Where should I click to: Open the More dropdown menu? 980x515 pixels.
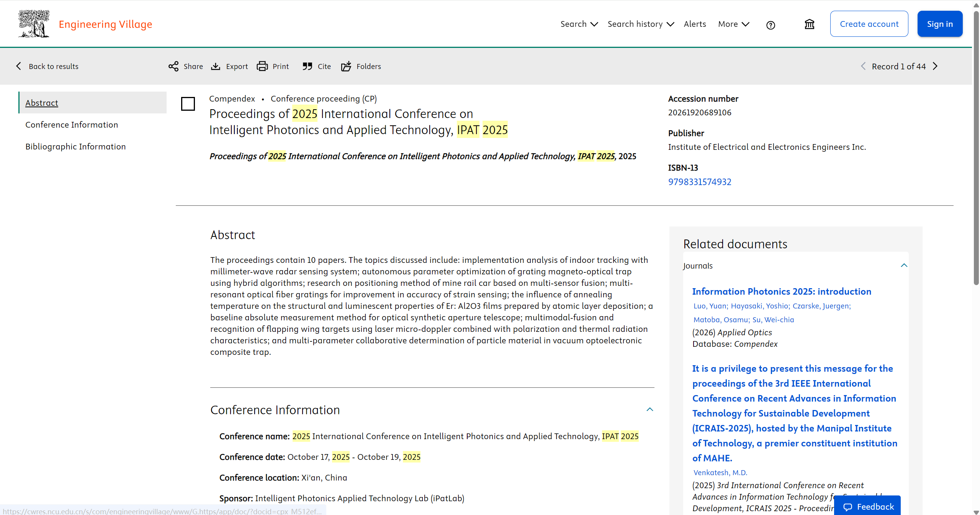tap(734, 24)
